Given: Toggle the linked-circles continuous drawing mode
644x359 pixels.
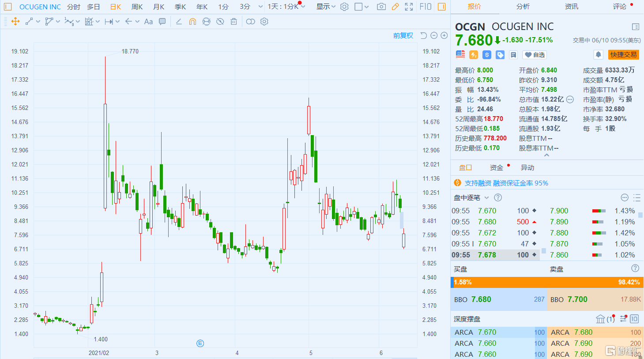Looking at the screenshot, I should (250, 22).
